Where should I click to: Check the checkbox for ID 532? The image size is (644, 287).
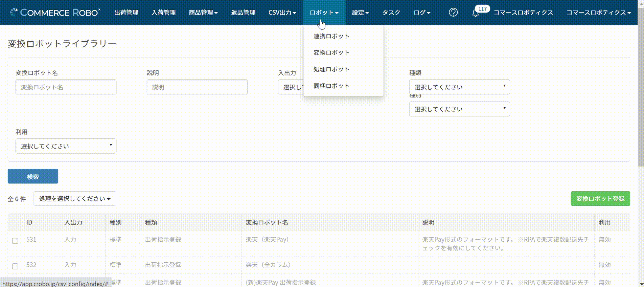[15, 266]
